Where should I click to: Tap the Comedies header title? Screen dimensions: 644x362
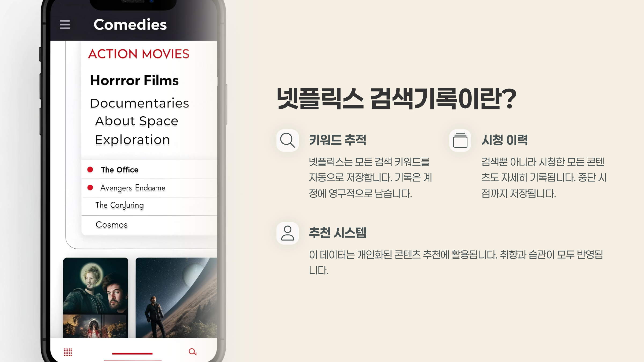pyautogui.click(x=130, y=25)
